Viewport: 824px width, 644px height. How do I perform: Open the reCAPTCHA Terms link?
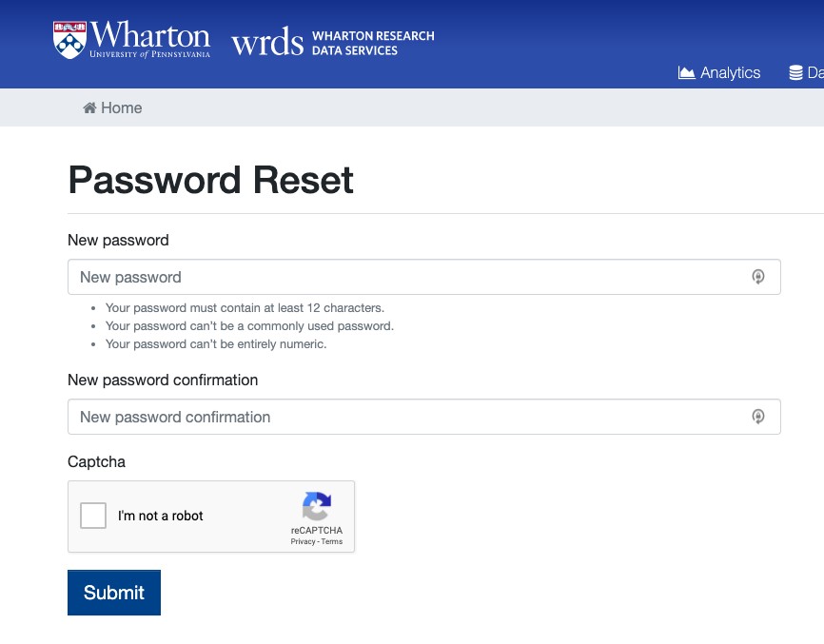pos(332,541)
